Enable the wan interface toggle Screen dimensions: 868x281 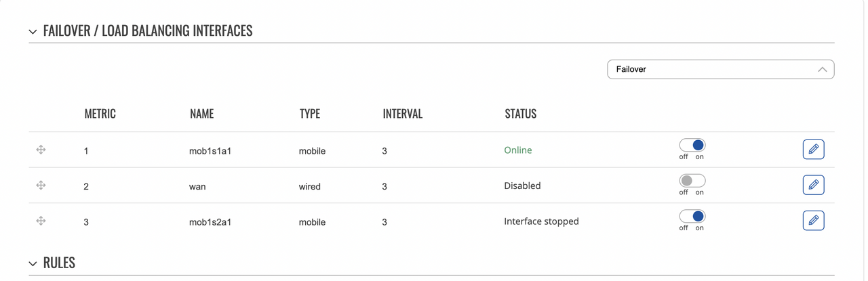692,181
